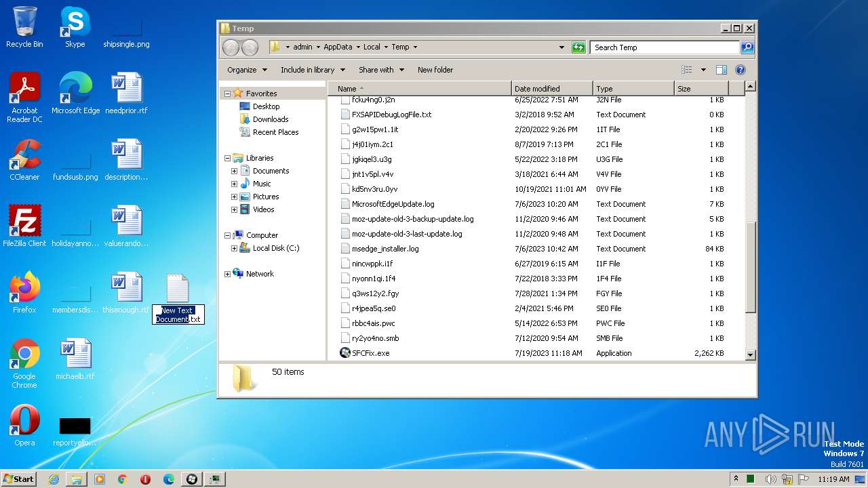Open the views dropdown arrow

703,70
